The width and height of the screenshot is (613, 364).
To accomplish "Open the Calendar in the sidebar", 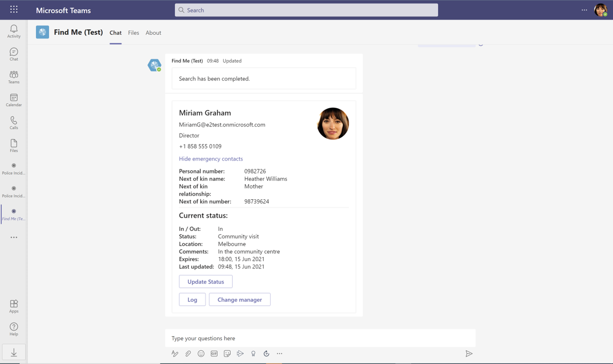I will click(x=14, y=100).
